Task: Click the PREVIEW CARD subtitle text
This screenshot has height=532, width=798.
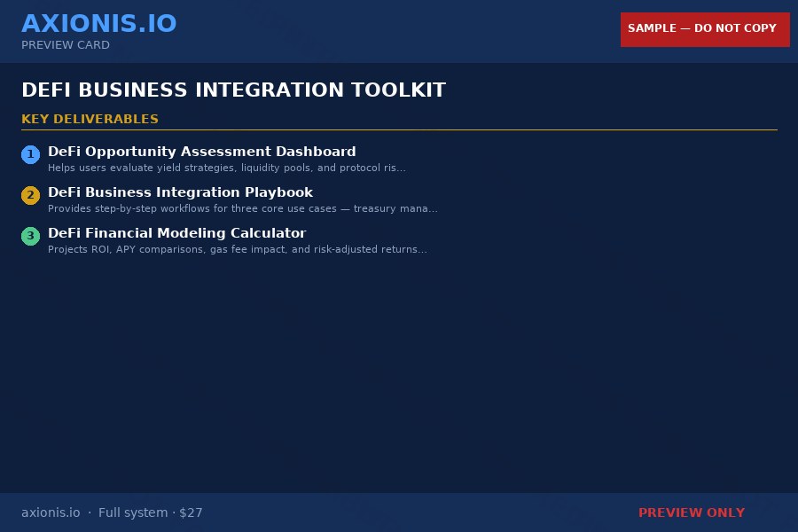Action: point(65,44)
